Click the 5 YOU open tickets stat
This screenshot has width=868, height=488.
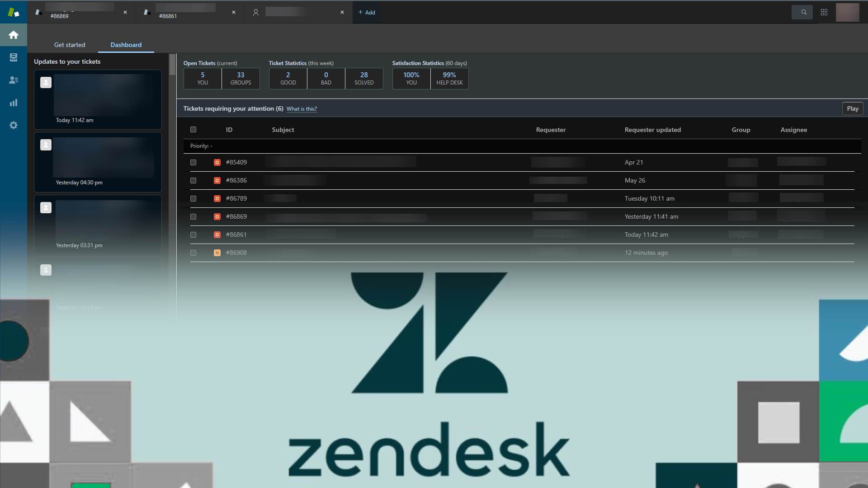click(203, 79)
